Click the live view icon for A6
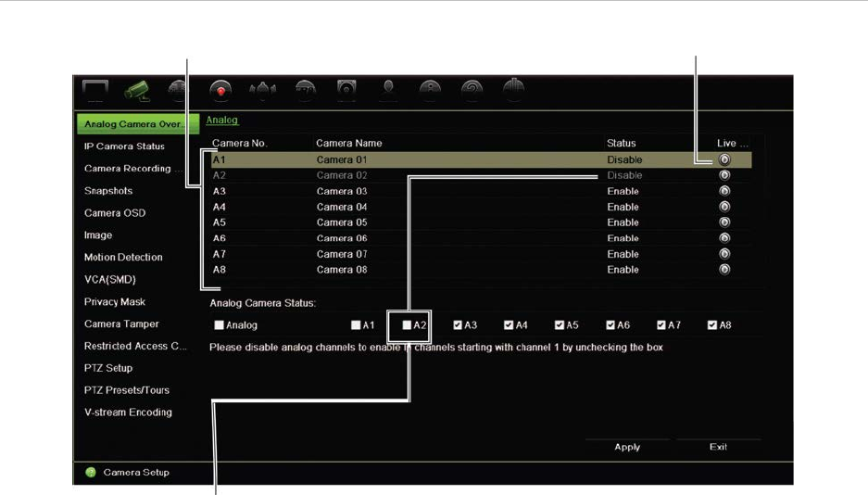Screen dimensions: 868x495 [724, 238]
